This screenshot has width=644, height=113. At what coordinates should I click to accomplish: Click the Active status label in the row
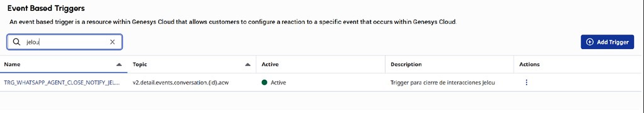278,83
